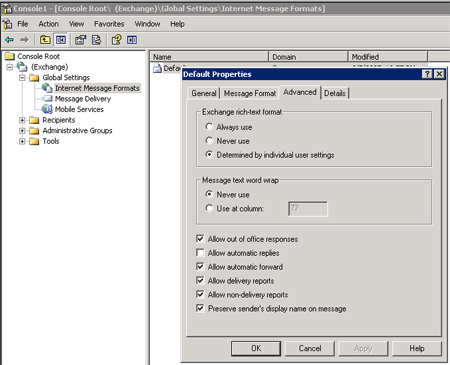450x365 pixels.
Task: Click the Exchange organization icon in tree
Action: click(22, 67)
